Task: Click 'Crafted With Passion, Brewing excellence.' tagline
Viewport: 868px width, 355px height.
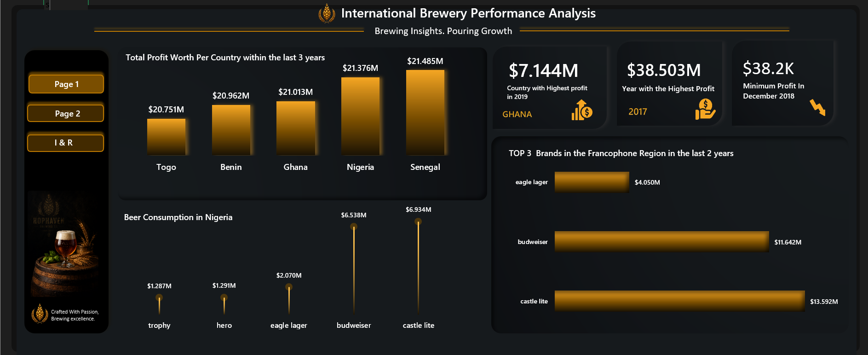Action: pos(75,315)
